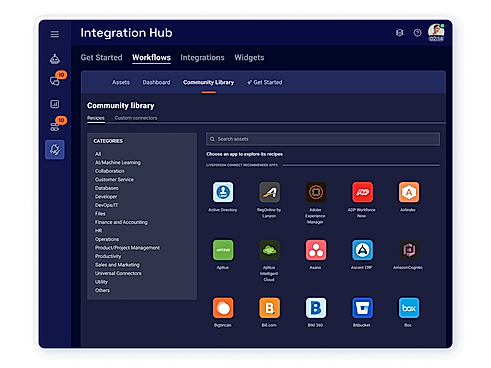Open the Get Started sub-tab with rocket
Viewport: 491px width, 368px height.
point(264,82)
